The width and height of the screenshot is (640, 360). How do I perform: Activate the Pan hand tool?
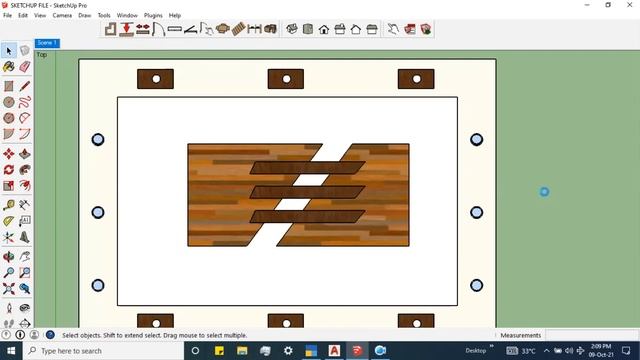click(x=24, y=257)
